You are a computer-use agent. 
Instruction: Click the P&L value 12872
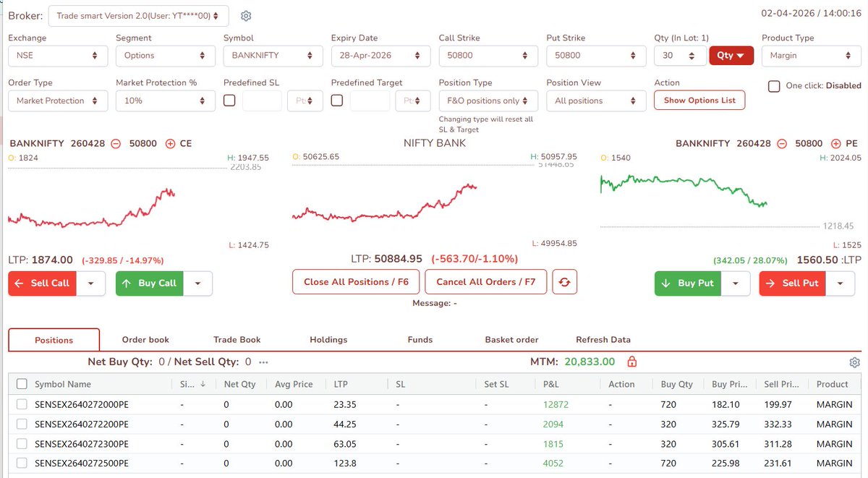(x=556, y=404)
